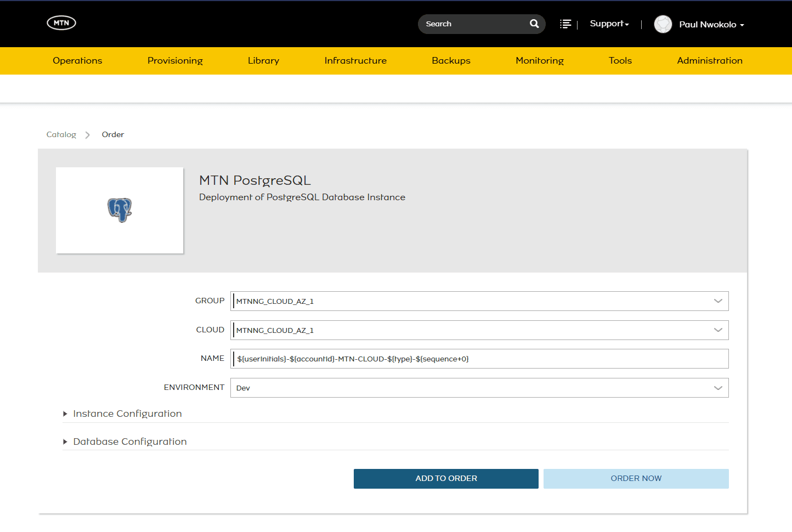Viewport: 792px width, 532px height.
Task: Navigate to Catalog breadcrumb link
Action: tap(61, 134)
